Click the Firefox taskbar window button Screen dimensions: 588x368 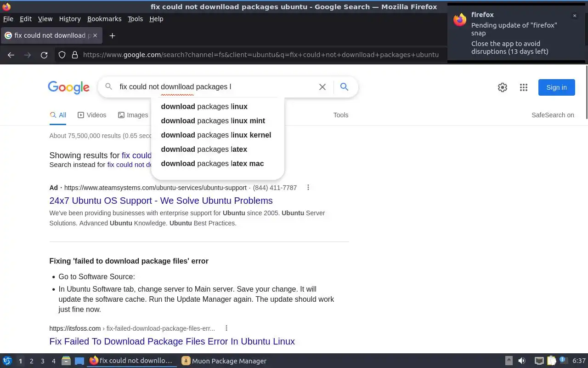pos(132,361)
